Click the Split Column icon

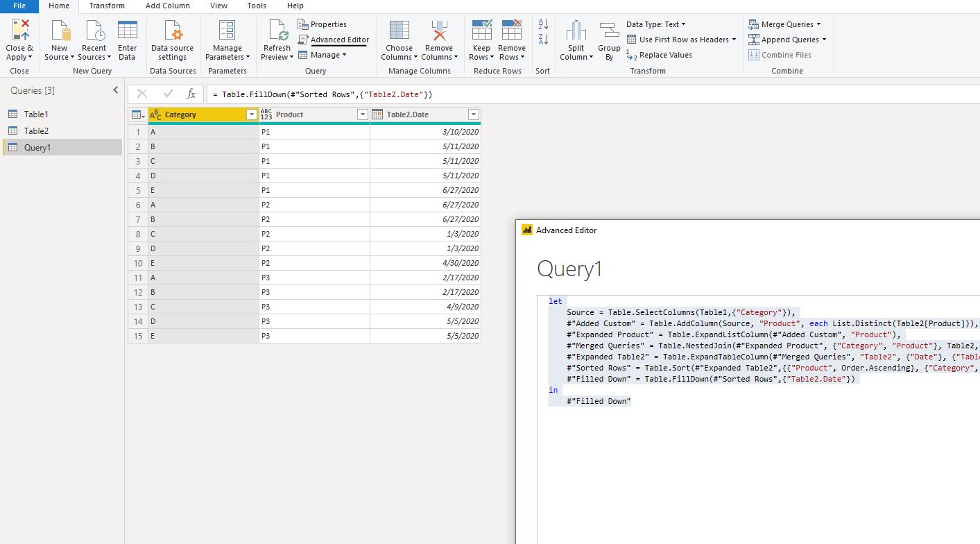(x=576, y=31)
